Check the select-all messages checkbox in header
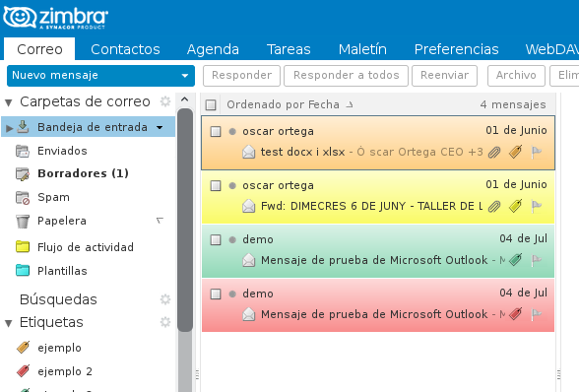This screenshot has height=392, width=579. tap(211, 105)
